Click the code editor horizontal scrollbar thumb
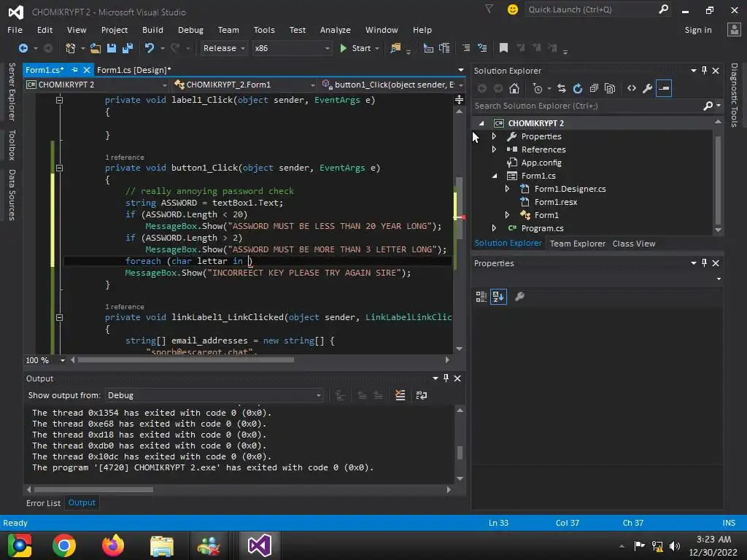Viewport: 747px width, 560px height. pos(186,360)
